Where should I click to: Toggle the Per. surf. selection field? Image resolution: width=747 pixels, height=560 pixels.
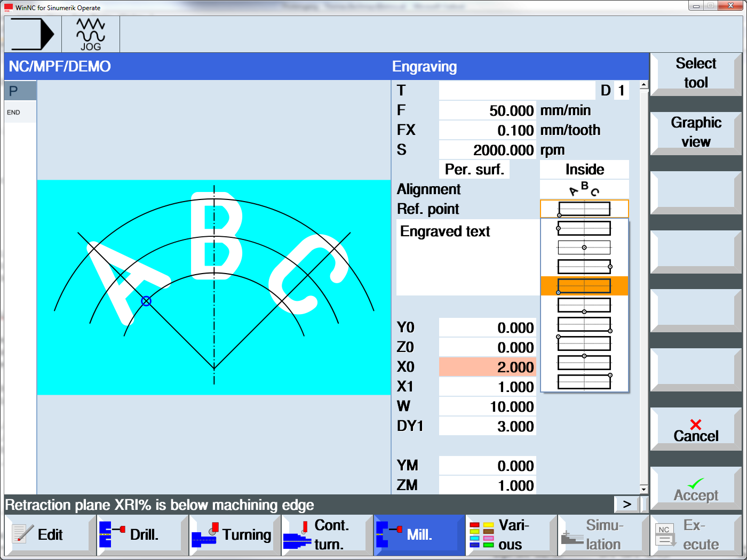(x=474, y=170)
